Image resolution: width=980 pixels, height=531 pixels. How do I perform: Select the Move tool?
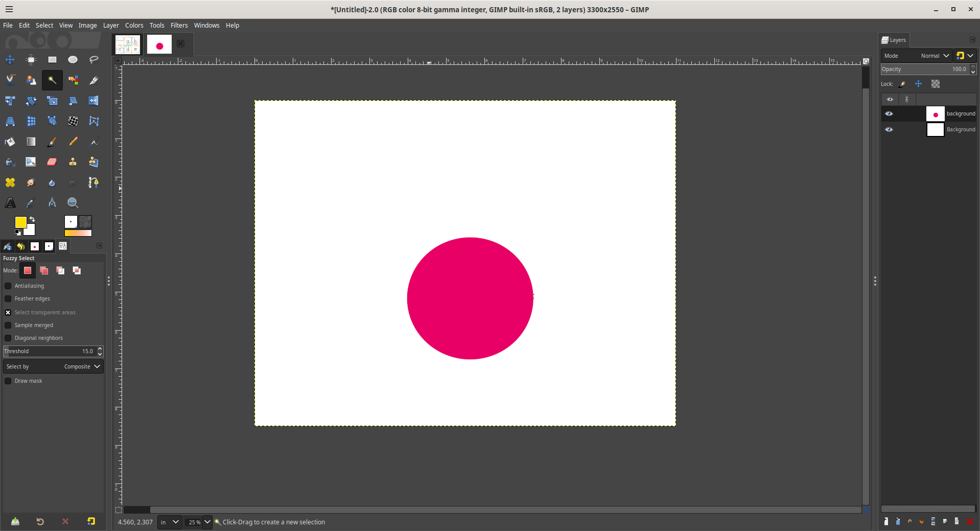tap(10, 60)
